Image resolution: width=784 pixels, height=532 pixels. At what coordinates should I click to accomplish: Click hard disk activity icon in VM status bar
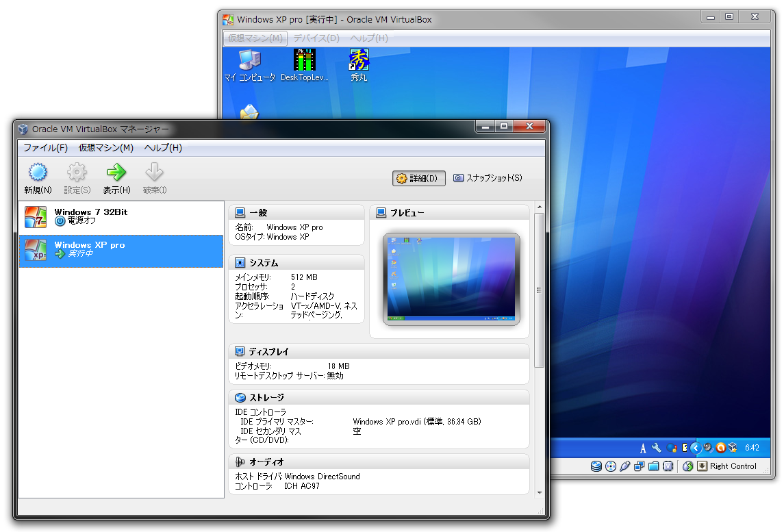coord(596,466)
